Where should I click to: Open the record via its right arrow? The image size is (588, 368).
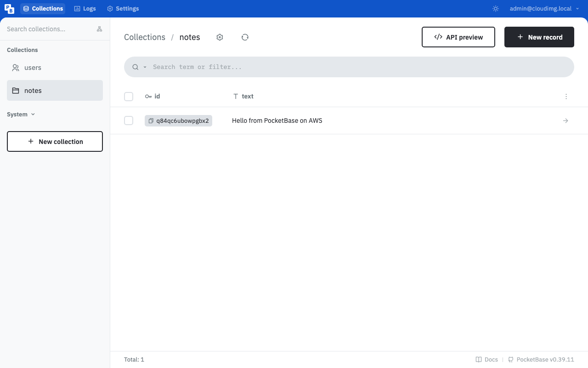565,121
